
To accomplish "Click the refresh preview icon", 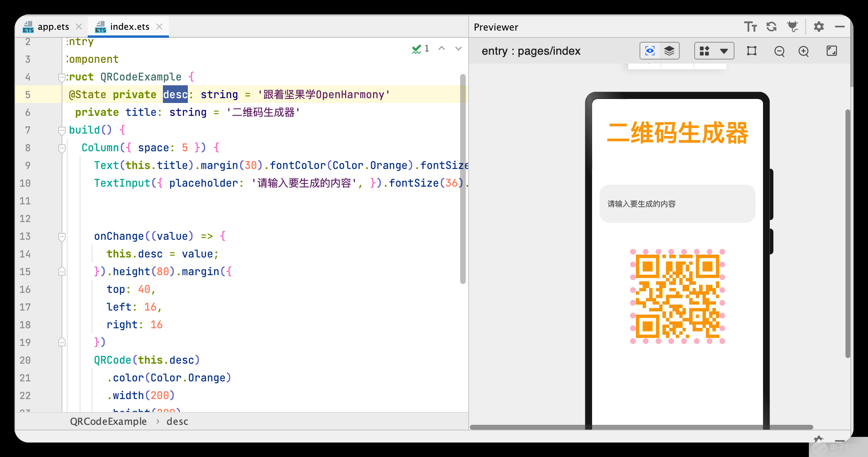I will click(771, 27).
